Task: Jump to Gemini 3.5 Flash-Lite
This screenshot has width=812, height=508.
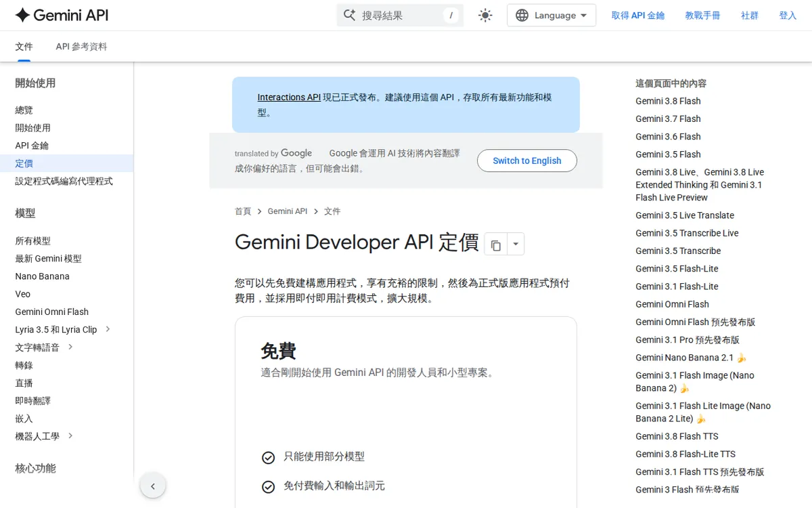Action: [677, 268]
